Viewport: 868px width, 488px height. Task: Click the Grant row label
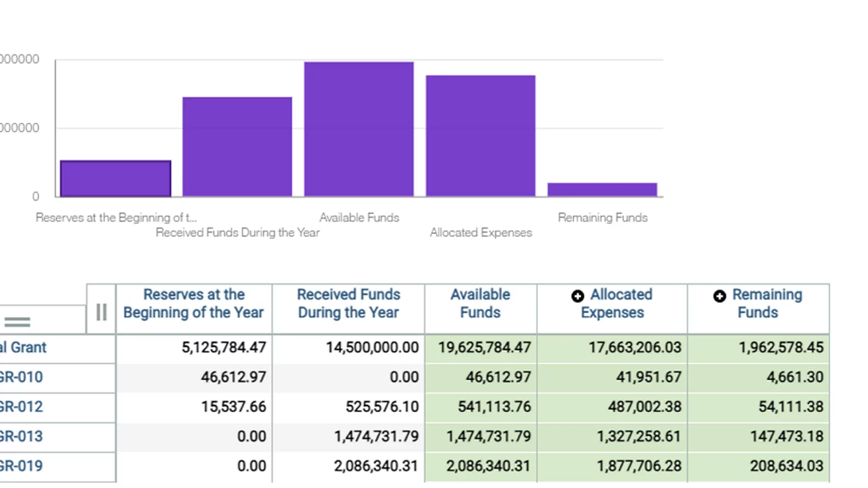[x=24, y=348]
